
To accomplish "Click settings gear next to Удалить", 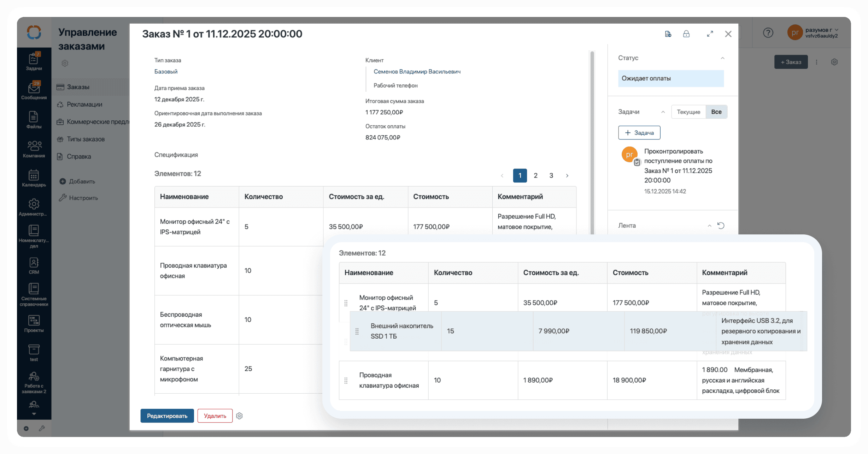I will pos(239,416).
